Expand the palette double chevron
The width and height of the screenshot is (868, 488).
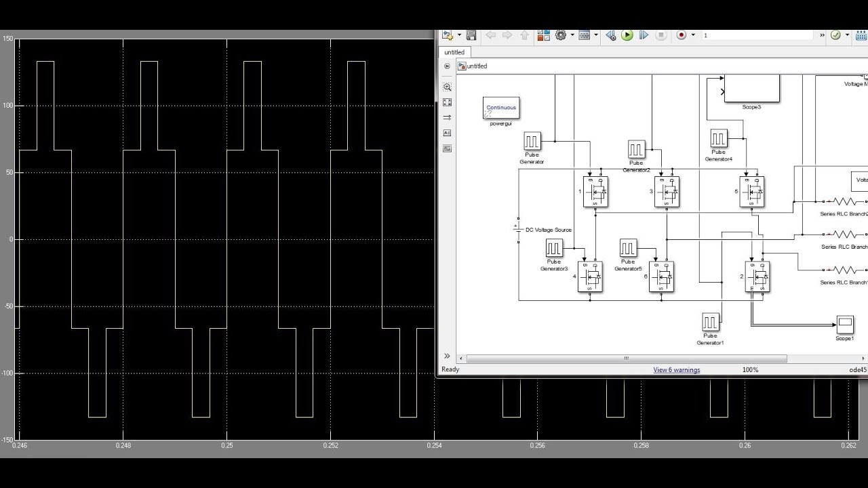(x=447, y=356)
